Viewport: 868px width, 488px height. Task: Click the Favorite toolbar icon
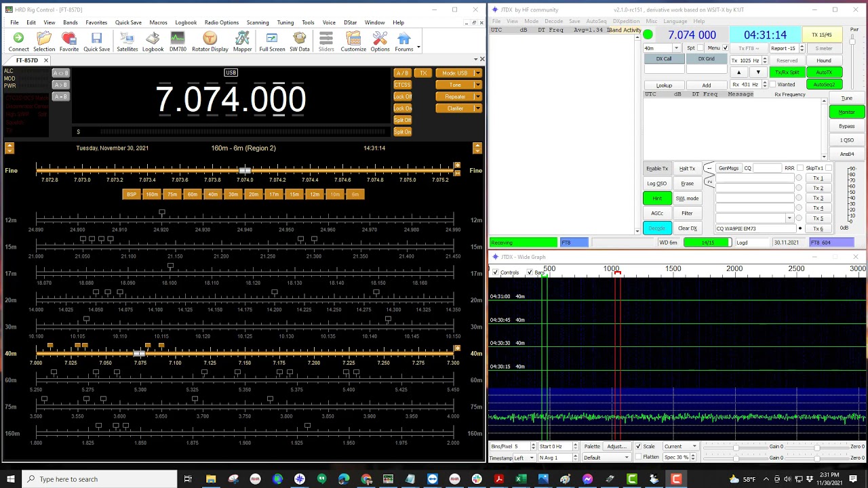(x=69, y=41)
